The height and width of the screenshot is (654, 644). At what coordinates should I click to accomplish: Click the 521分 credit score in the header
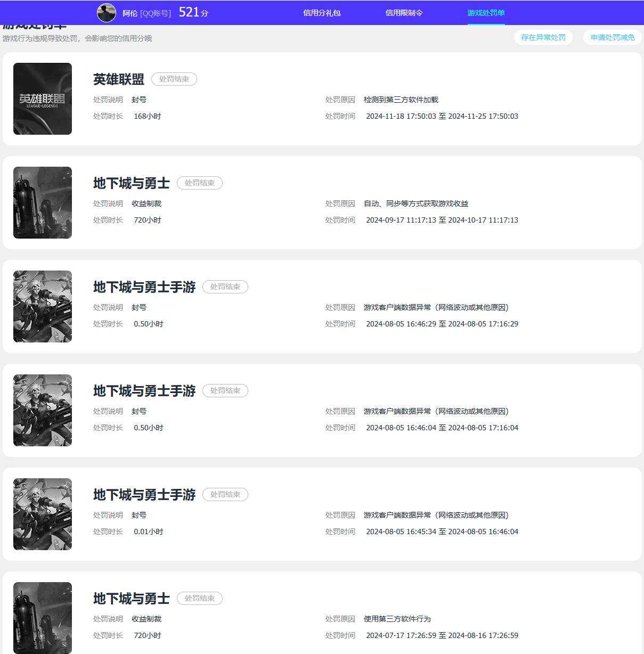tap(193, 12)
